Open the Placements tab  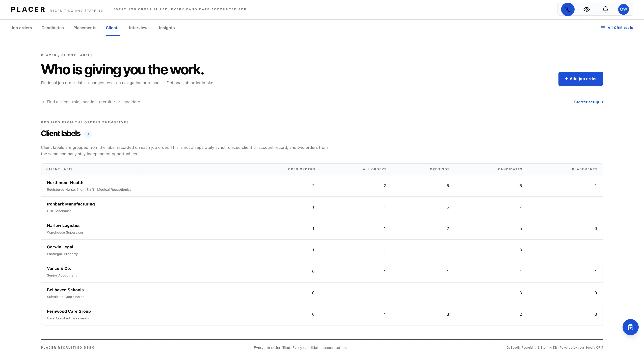pos(85,28)
